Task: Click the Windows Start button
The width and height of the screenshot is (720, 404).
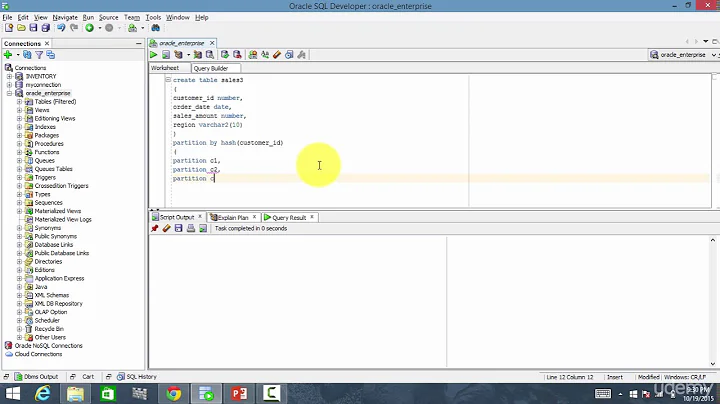Action: coord(13,393)
